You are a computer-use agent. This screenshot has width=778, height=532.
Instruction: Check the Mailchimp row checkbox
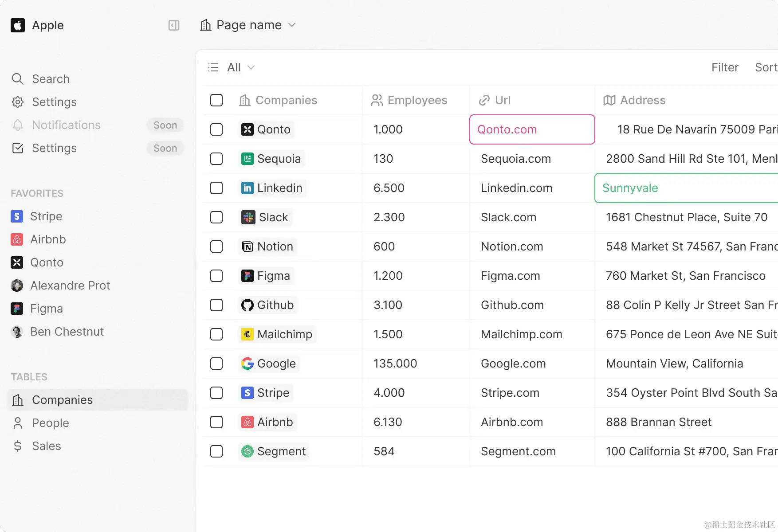tap(216, 334)
